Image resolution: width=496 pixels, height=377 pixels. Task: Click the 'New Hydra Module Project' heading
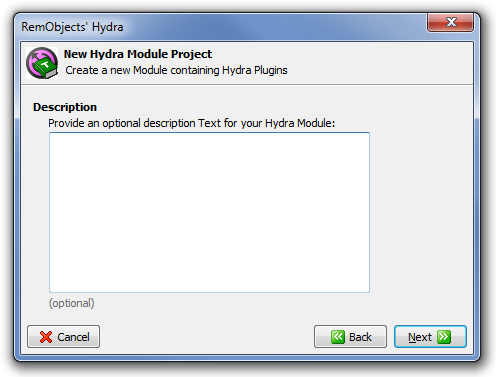point(138,54)
